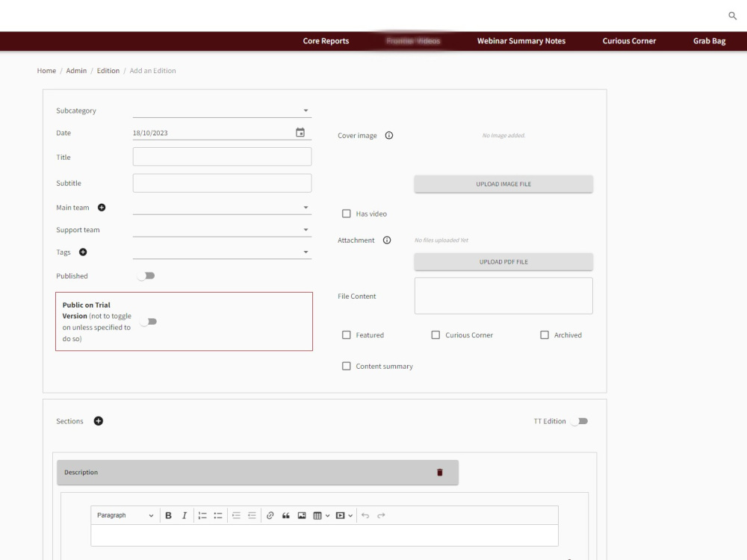Screen dimensions: 747x560
Task: Go to Home breadcrumb link
Action: click(x=46, y=70)
